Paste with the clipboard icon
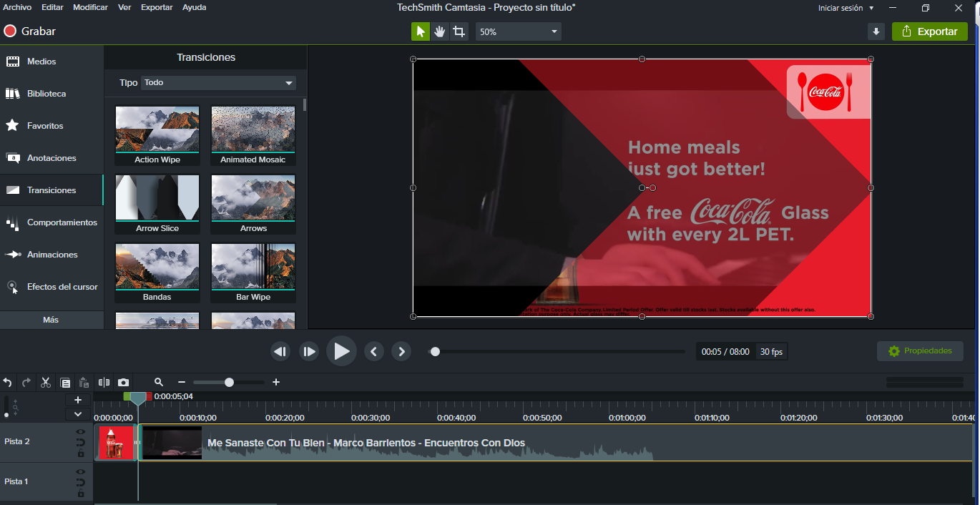Image resolution: width=980 pixels, height=505 pixels. pyautogui.click(x=84, y=383)
